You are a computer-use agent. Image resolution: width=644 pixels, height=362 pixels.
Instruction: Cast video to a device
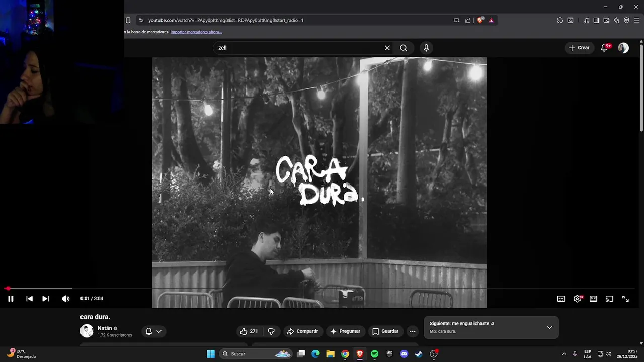point(609,299)
